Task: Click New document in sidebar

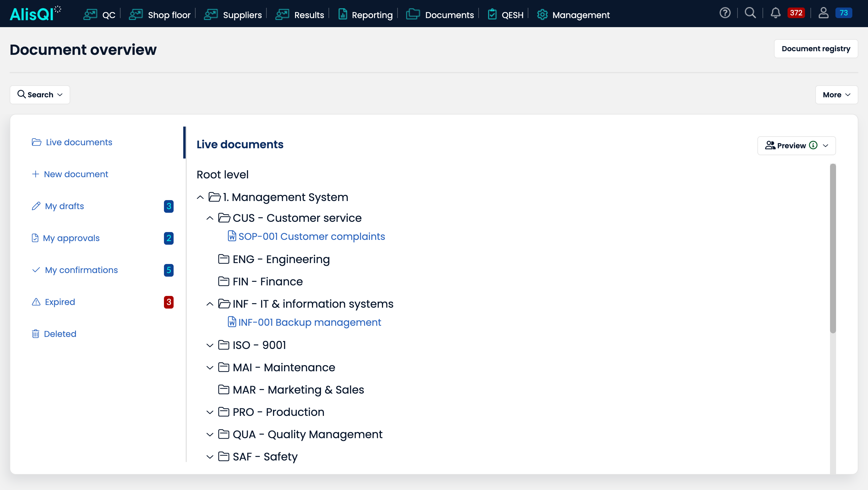Action: coord(70,174)
